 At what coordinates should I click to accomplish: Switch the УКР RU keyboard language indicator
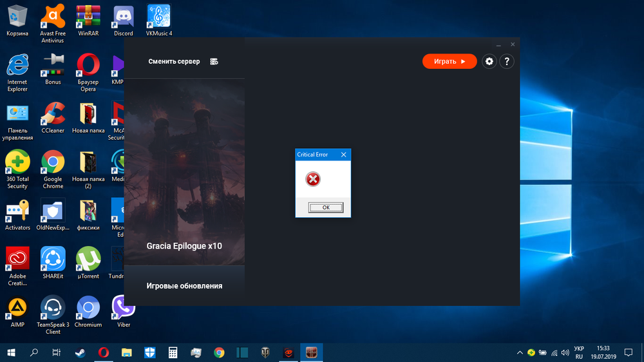(x=578, y=352)
